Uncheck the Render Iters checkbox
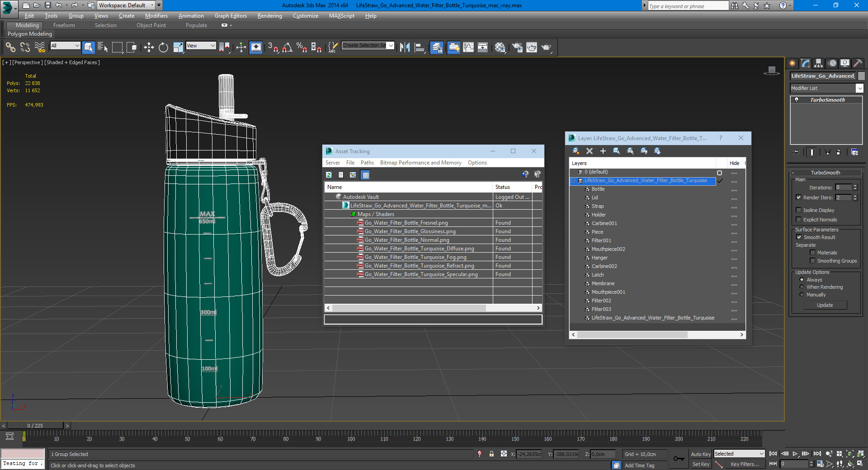 798,197
